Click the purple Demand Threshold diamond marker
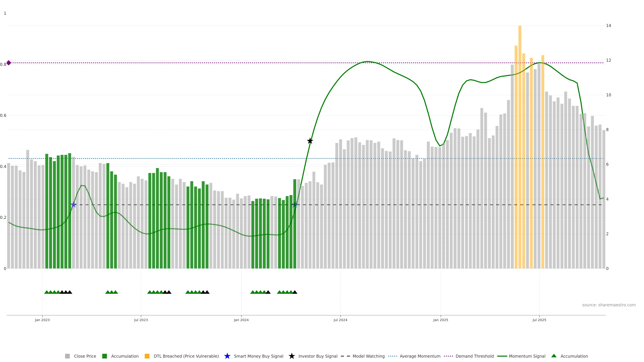This screenshot has width=644, height=362. (x=9, y=63)
